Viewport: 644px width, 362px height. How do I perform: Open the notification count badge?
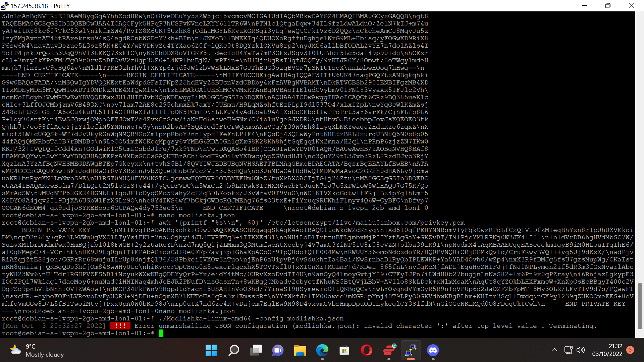[630, 350]
